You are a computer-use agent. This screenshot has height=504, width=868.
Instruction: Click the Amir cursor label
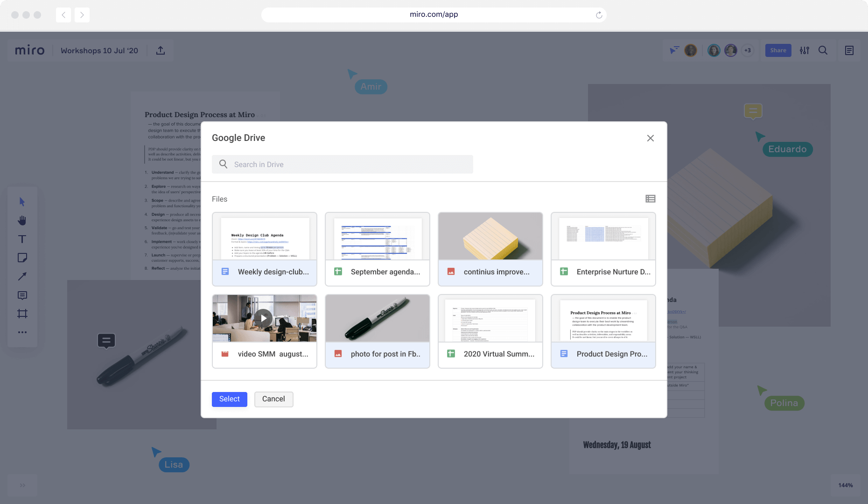[x=371, y=87]
